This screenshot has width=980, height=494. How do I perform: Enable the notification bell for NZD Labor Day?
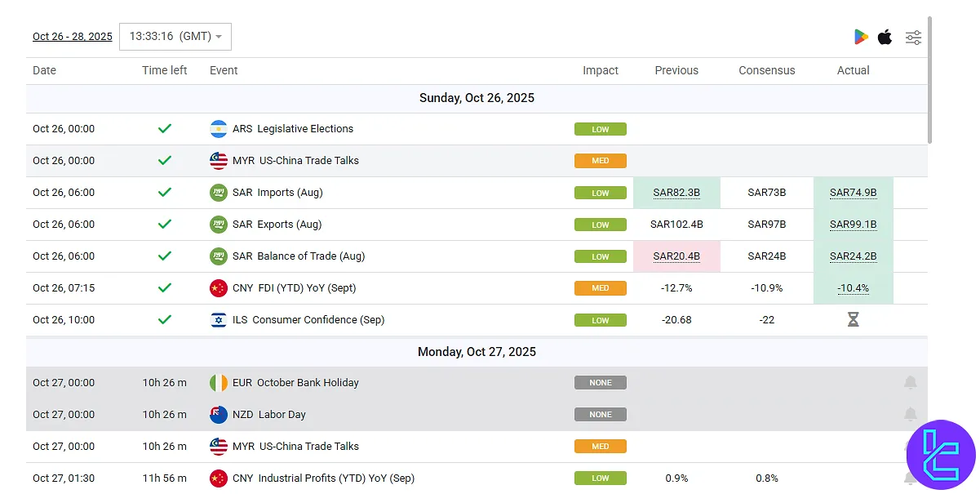911,414
